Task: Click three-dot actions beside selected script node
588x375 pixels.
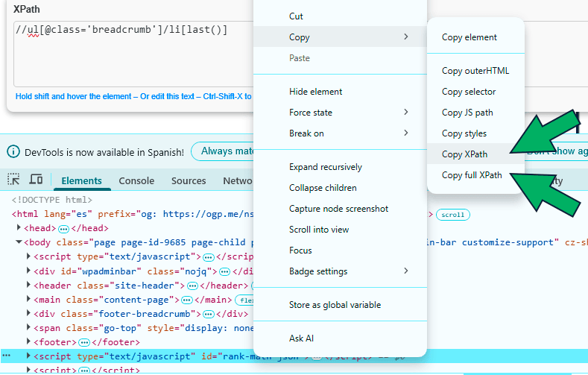Action: pyautogui.click(x=5, y=356)
